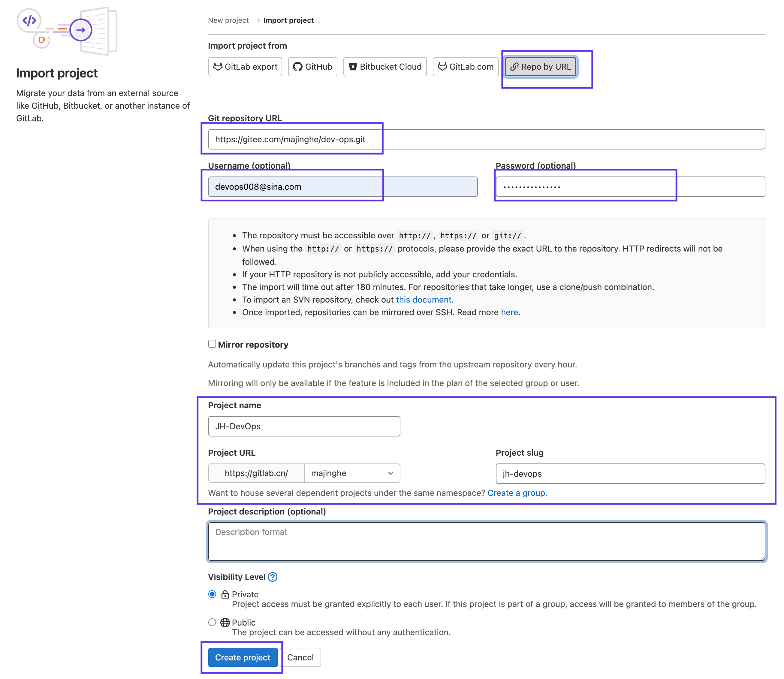Screen dimensions: 784x679
Task: Select the Public visibility radio button
Action: (212, 623)
